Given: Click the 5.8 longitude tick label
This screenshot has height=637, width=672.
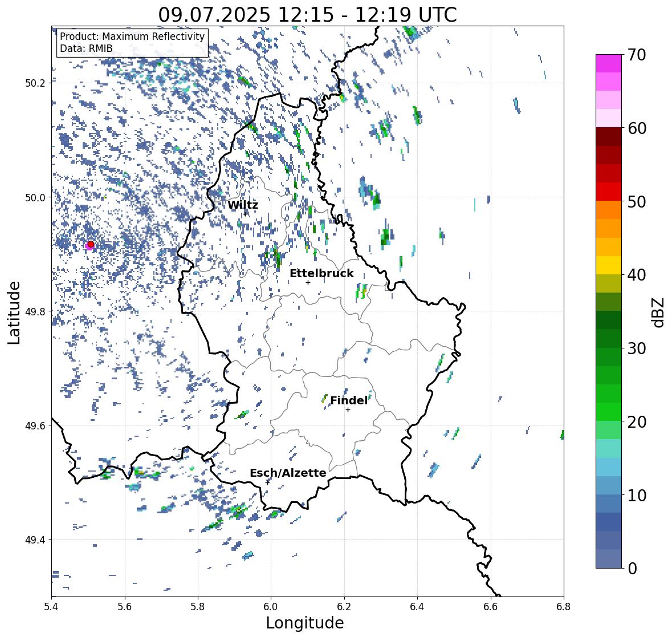Looking at the screenshot, I should pyautogui.click(x=198, y=607).
